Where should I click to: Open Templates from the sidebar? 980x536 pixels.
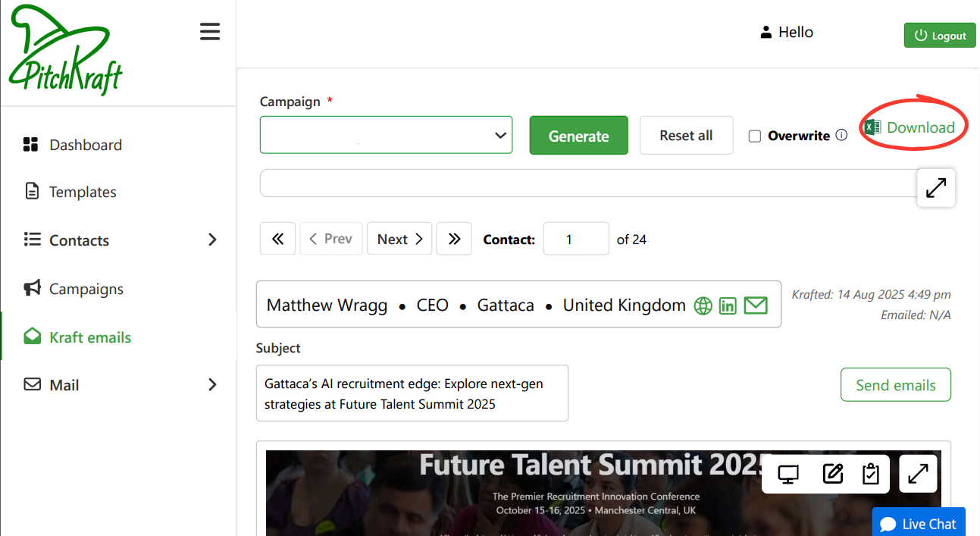(x=83, y=192)
